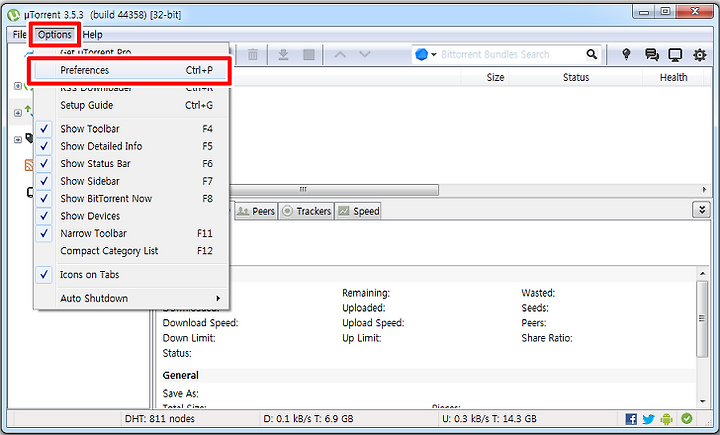
Task: Click the Trackers tab icon
Action: pos(287,211)
